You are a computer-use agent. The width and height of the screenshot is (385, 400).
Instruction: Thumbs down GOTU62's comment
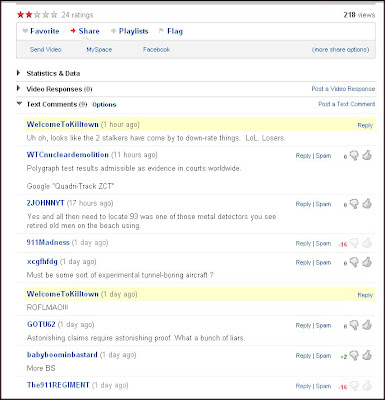[x=354, y=325]
